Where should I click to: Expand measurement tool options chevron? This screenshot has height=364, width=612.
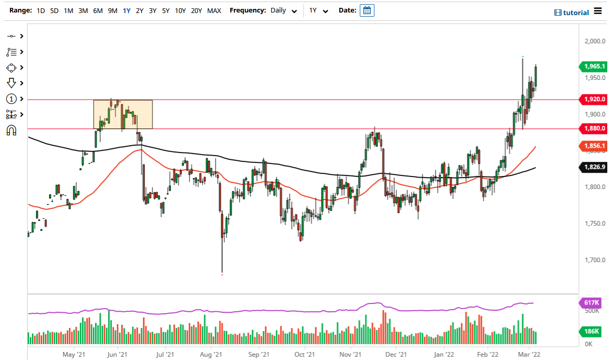click(22, 114)
